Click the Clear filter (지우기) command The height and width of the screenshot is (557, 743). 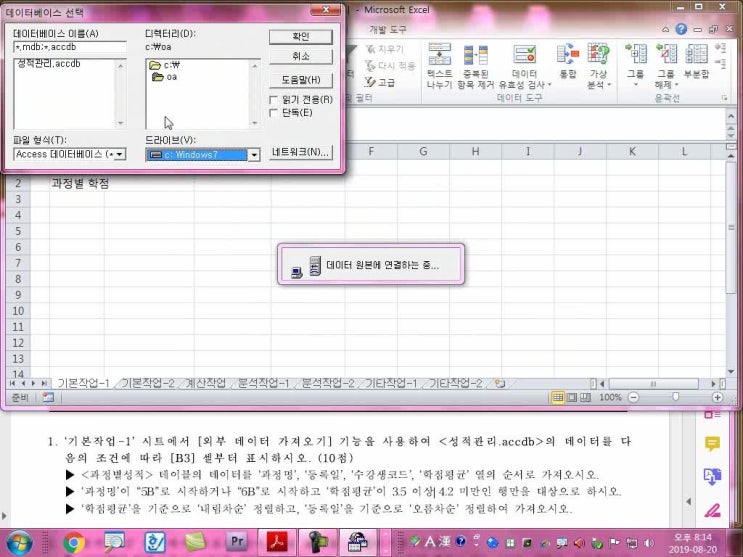tap(384, 49)
